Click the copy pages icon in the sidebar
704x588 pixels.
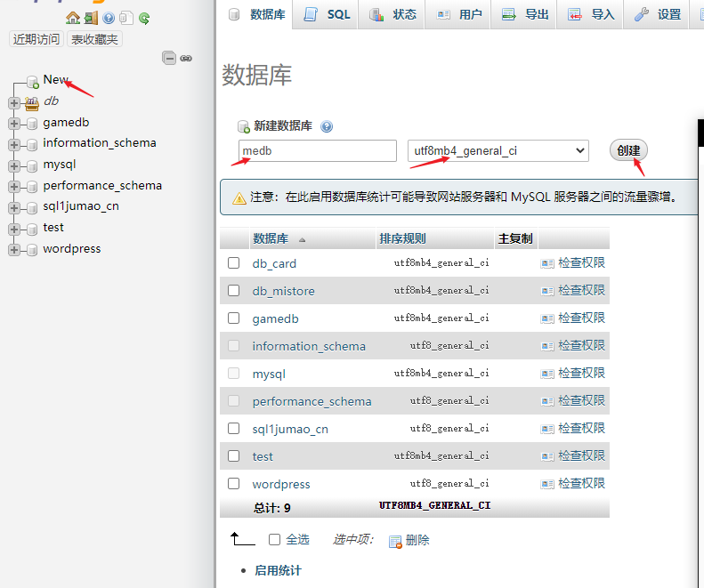pyautogui.click(x=126, y=18)
